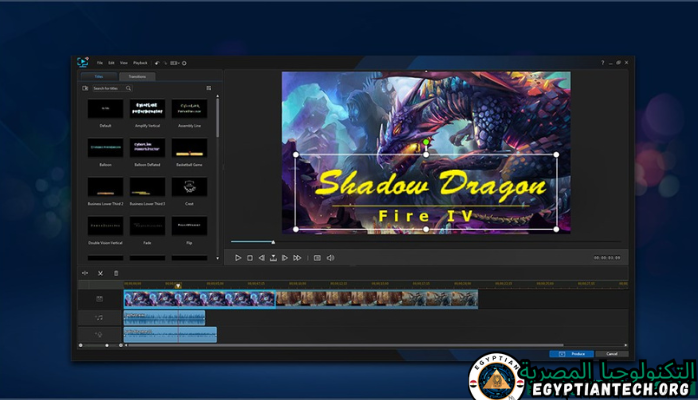Click the timeline playhead marker
698x400 pixels.
[178, 286]
